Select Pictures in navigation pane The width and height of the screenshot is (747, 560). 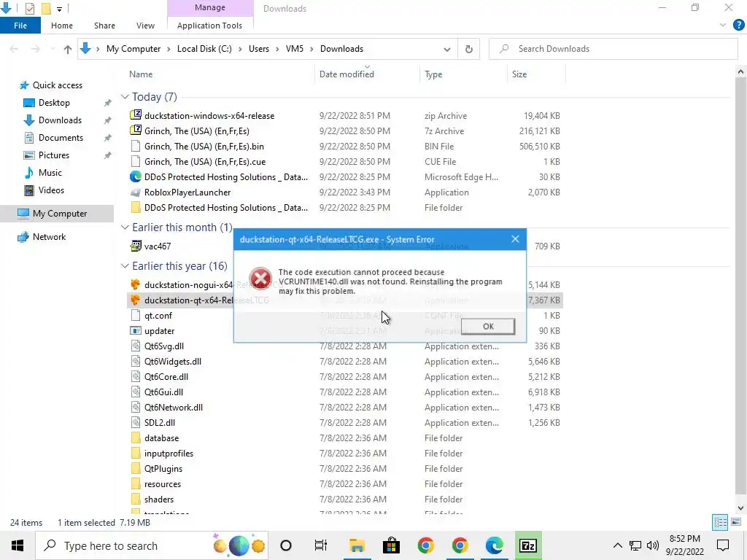[x=53, y=155]
